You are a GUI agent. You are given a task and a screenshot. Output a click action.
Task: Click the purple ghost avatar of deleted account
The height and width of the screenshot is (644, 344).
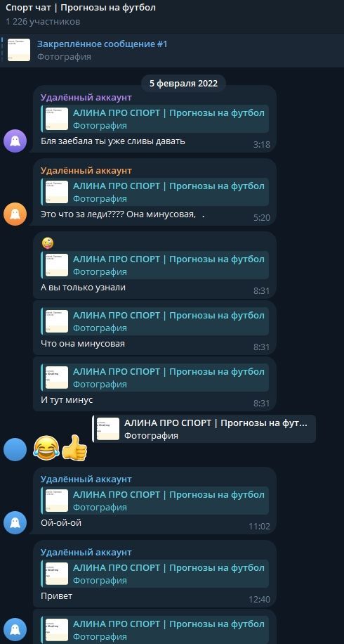point(15,141)
